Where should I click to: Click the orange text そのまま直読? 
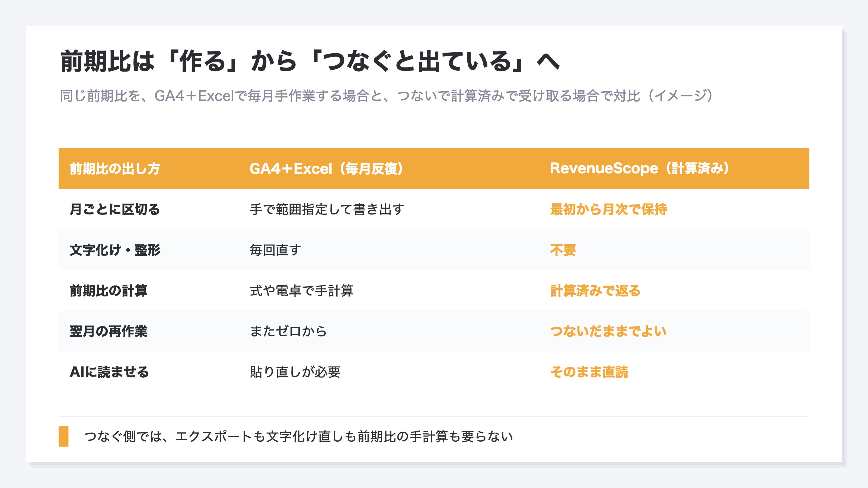[x=589, y=372]
